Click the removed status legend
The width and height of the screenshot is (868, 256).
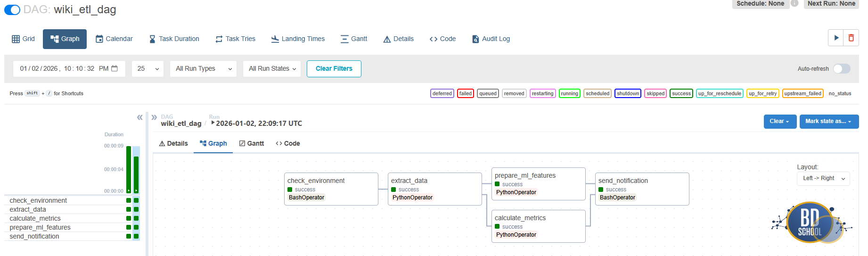click(x=514, y=93)
